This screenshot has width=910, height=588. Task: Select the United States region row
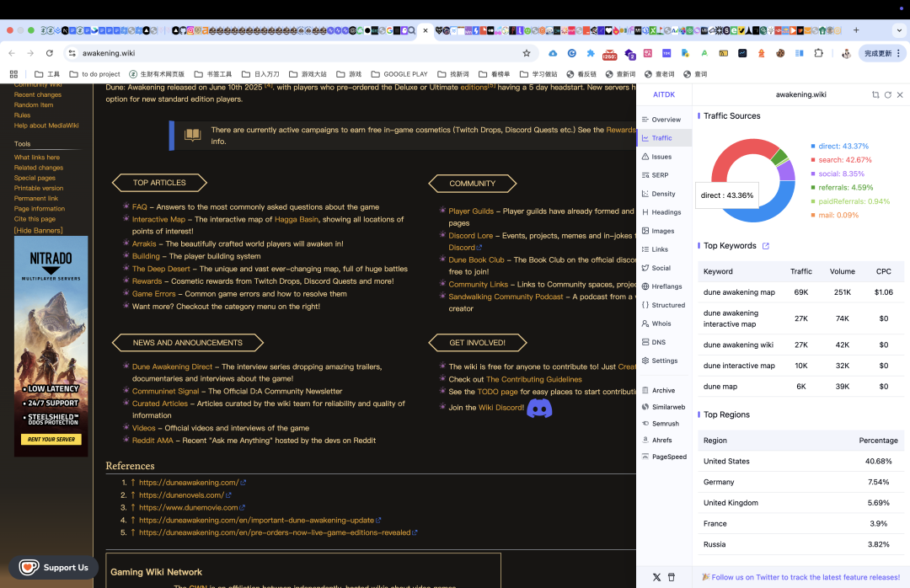[801, 462]
